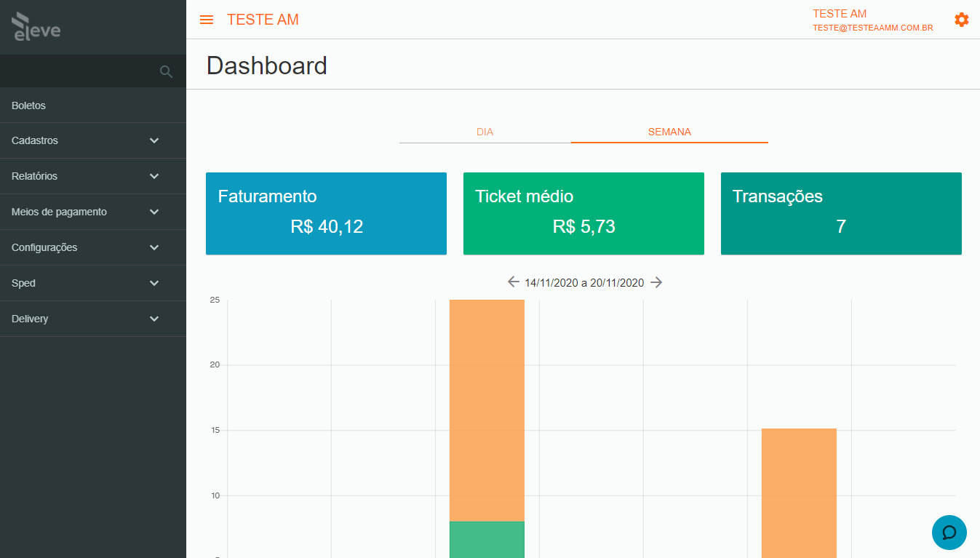Select the SEMANA tab
980x558 pixels.
(669, 132)
